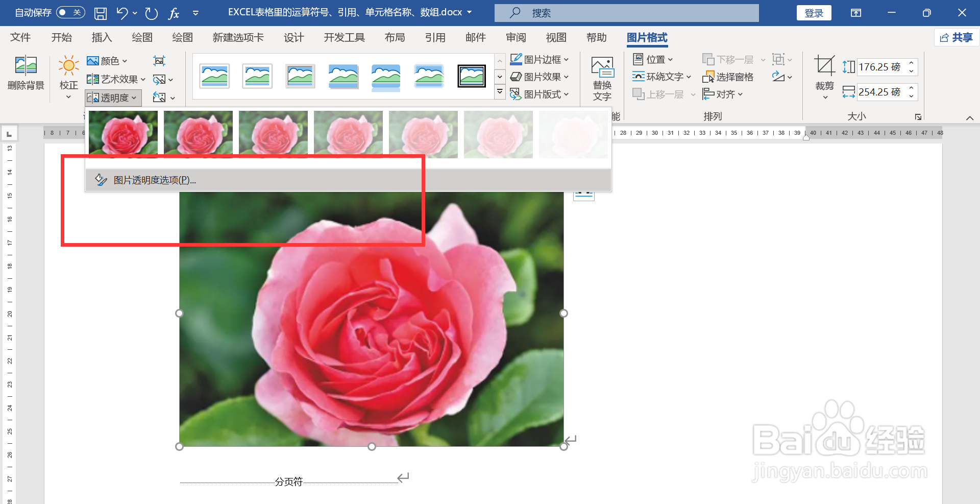
Task: Select the second transparency preset thumbnail
Action: [198, 134]
